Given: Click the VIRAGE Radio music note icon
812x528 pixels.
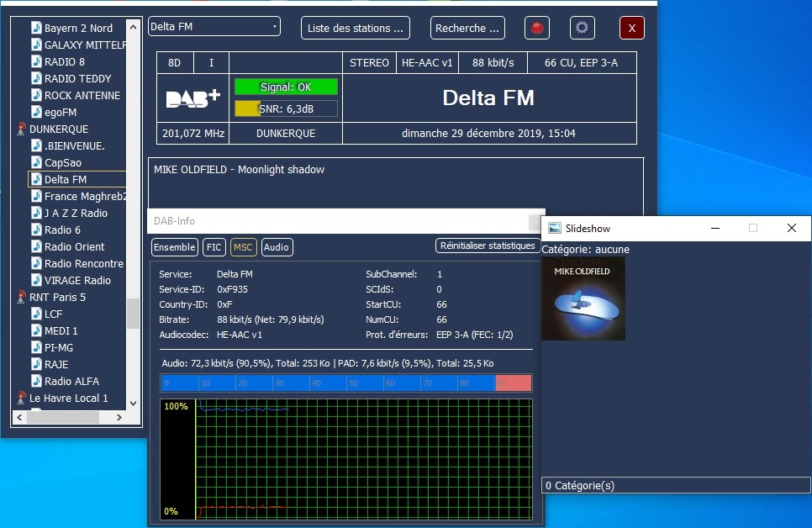Looking at the screenshot, I should 36,280.
